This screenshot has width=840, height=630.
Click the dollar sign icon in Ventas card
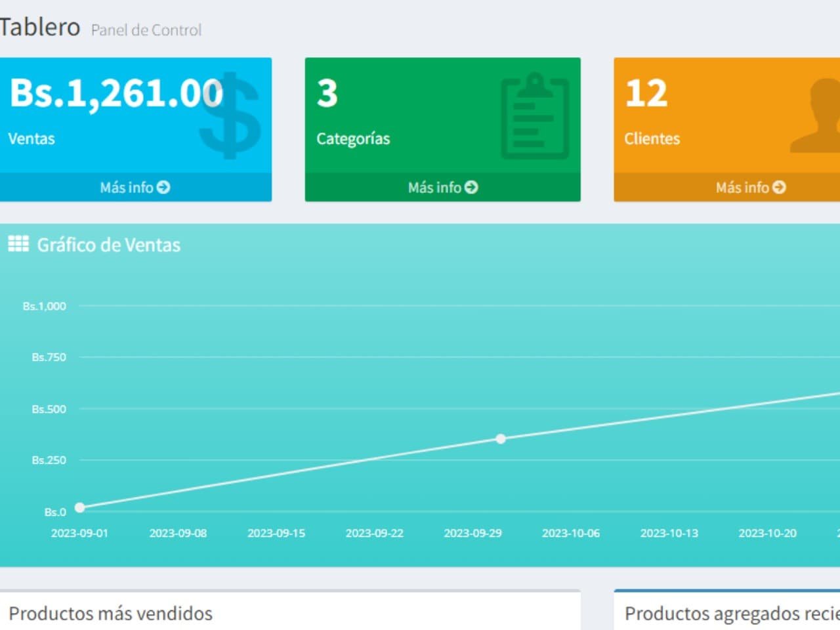pyautogui.click(x=230, y=116)
